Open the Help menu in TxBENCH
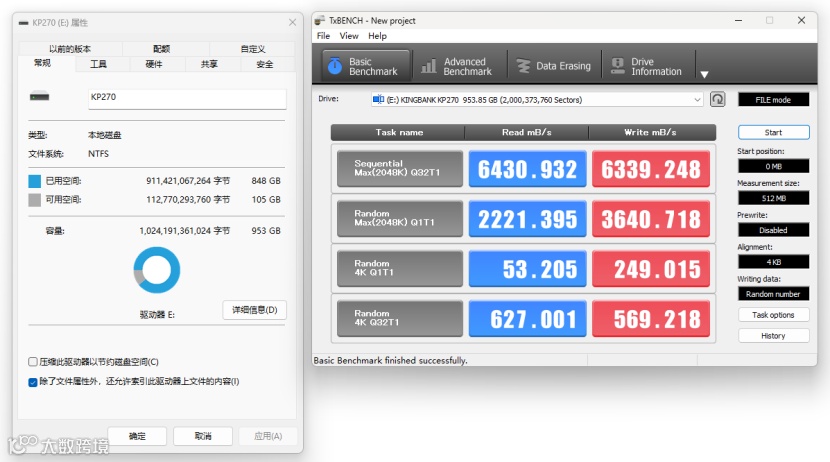The width and height of the screenshot is (830, 462). click(377, 36)
